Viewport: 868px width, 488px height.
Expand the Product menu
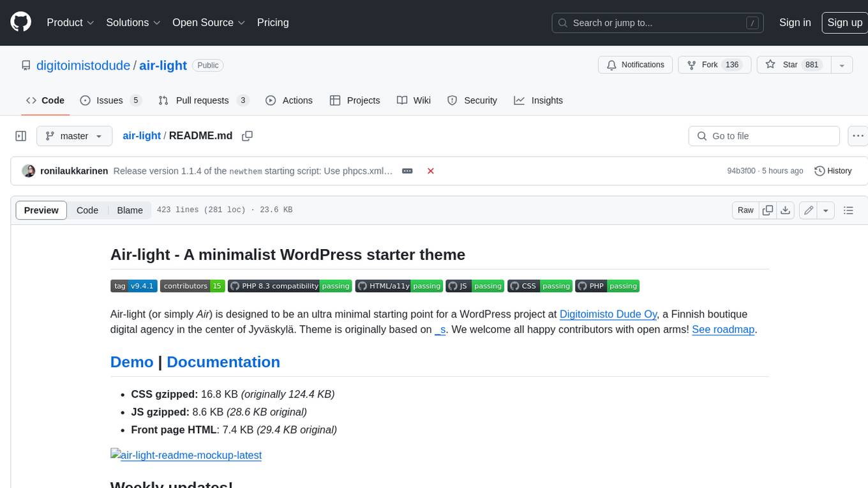tap(70, 22)
